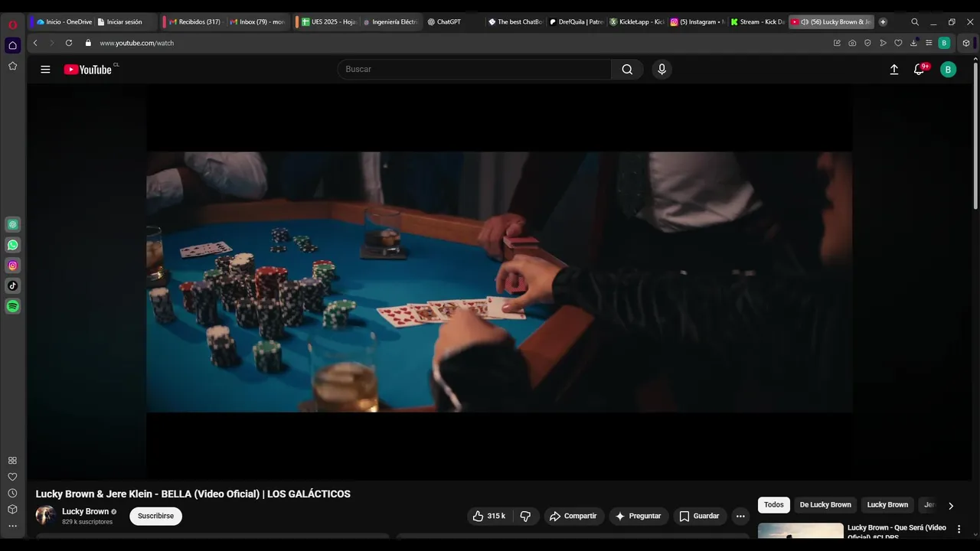Open History clock icon in sidebar
Image resolution: width=980 pixels, height=551 pixels.
12,494
